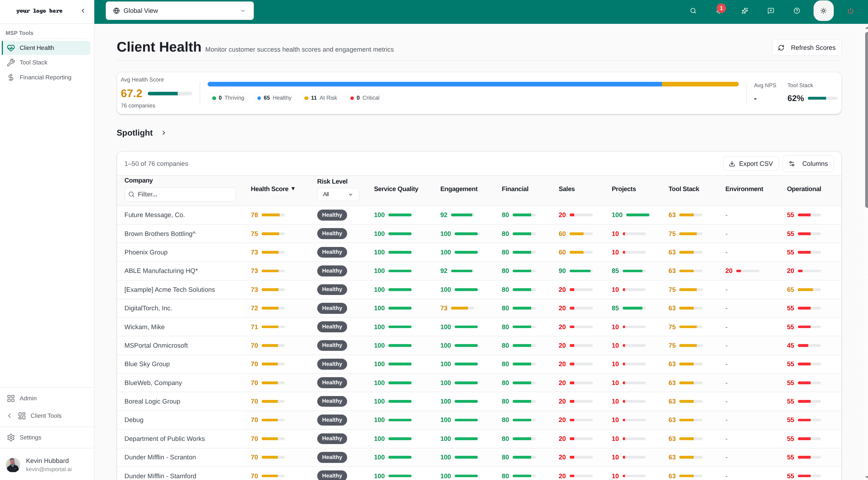
Task: Click the company Filter input field
Action: [180, 194]
